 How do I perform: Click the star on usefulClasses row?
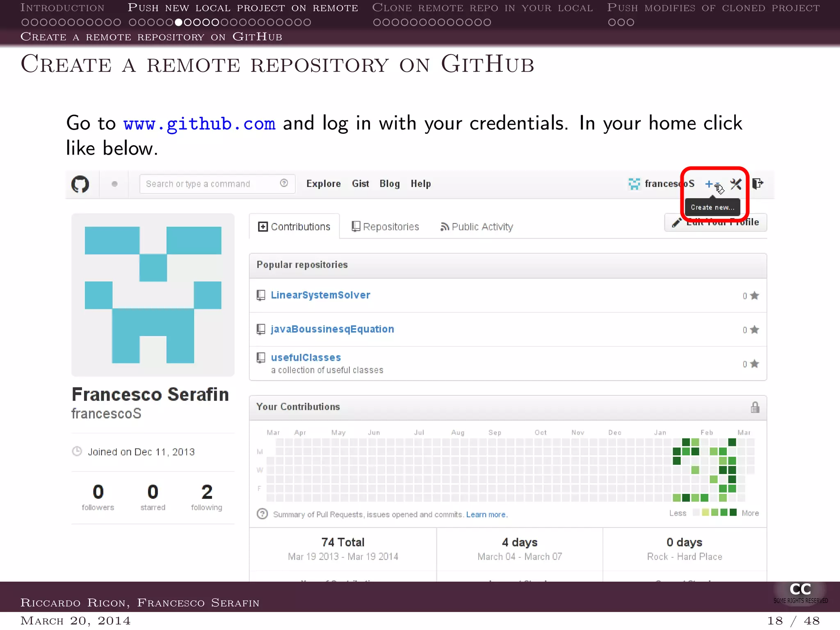click(755, 363)
